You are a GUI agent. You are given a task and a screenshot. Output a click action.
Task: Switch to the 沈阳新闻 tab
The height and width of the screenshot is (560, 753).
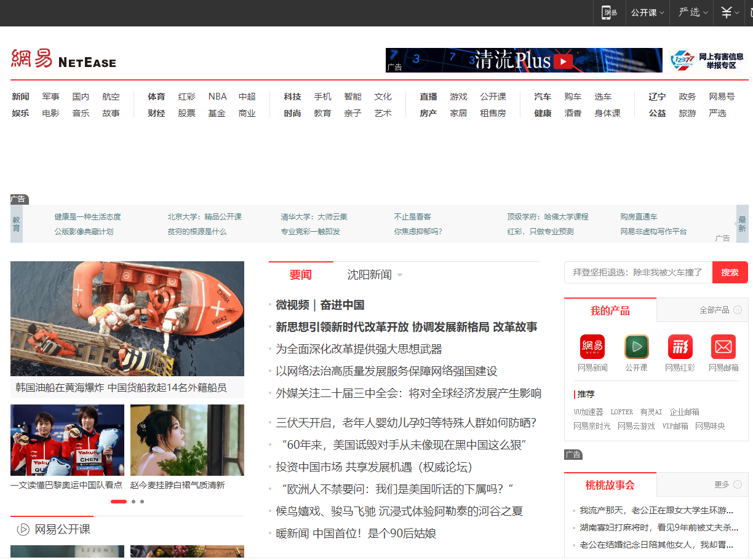(369, 275)
